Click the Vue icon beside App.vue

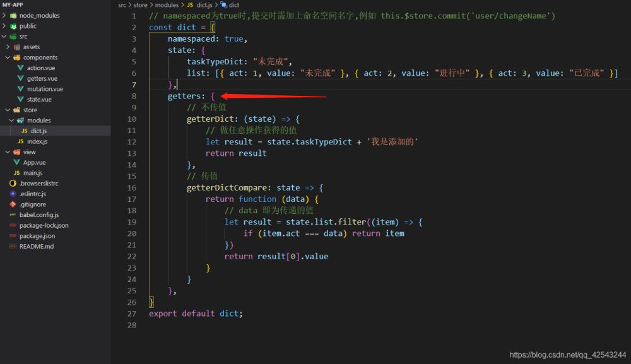tap(16, 163)
